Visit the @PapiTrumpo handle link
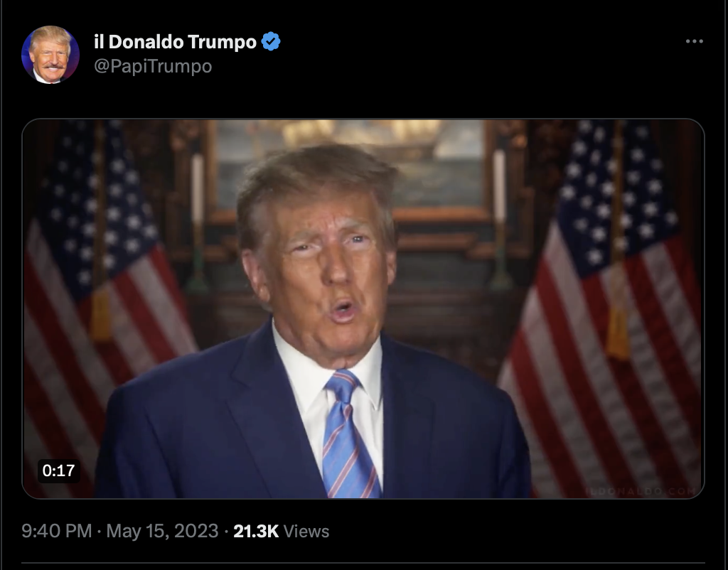The height and width of the screenshot is (570, 728). pyautogui.click(x=153, y=66)
